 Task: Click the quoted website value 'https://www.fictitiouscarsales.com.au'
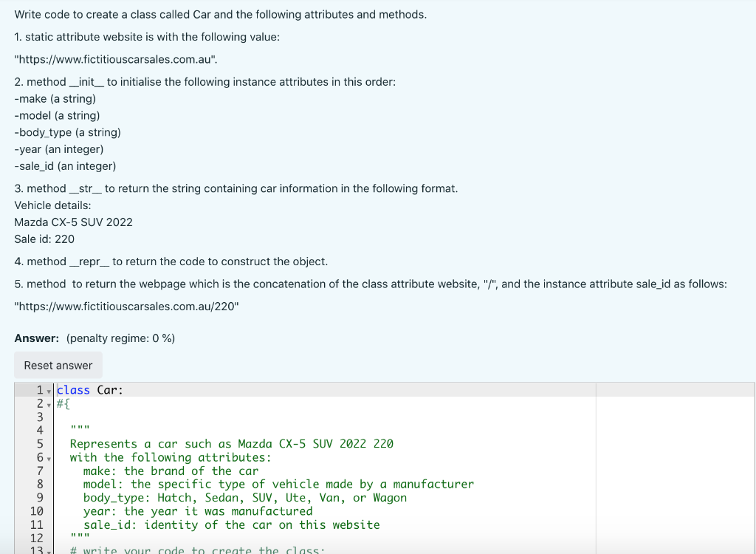(x=116, y=59)
